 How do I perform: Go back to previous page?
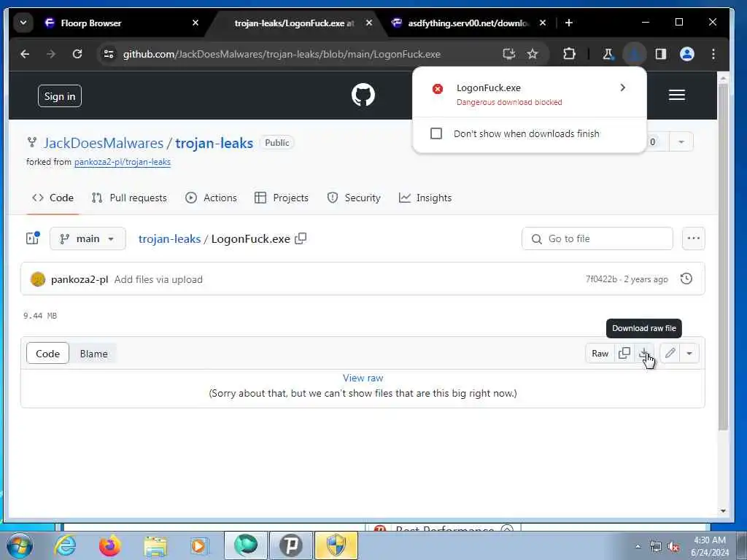coord(25,54)
